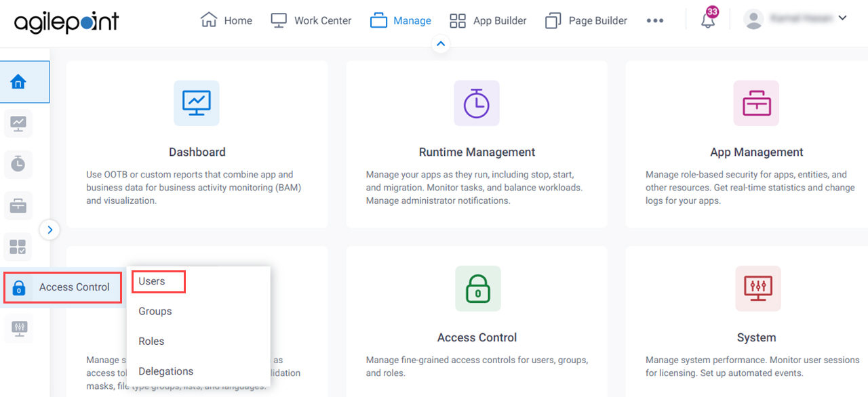868x397 pixels.
Task: Collapse the top navigation with up chevron
Action: (441, 44)
